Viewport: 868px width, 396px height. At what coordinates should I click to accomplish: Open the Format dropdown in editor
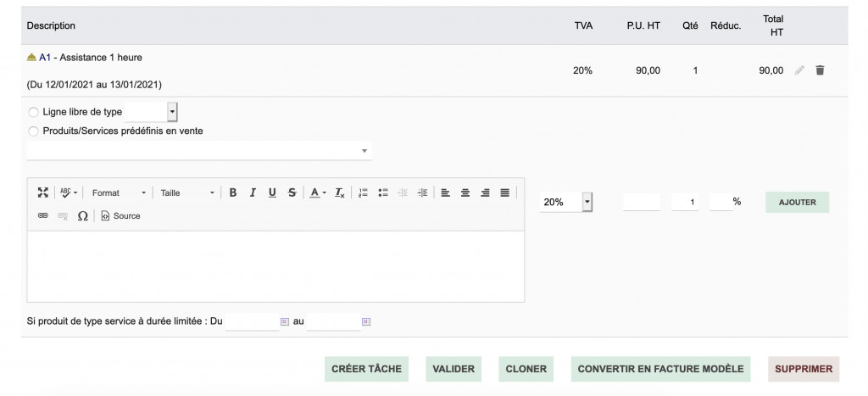pyautogui.click(x=119, y=192)
